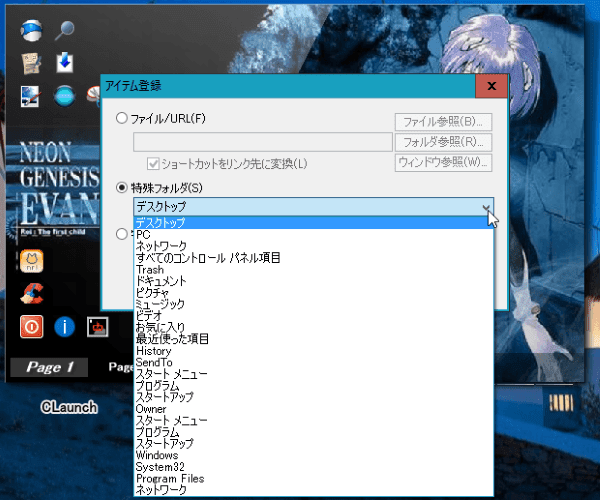Pick お気に入り from the dropdown
This screenshot has height=500, width=600.
point(313,327)
